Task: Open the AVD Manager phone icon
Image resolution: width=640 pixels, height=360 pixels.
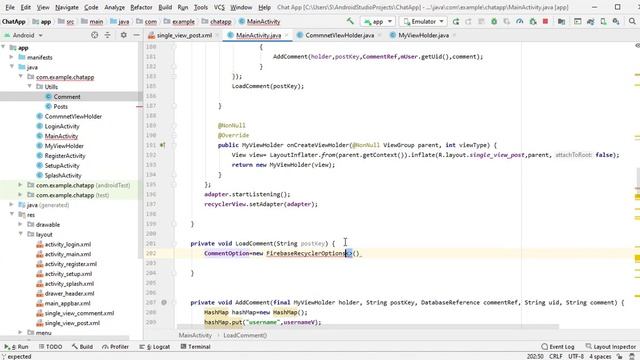Action: (603, 21)
